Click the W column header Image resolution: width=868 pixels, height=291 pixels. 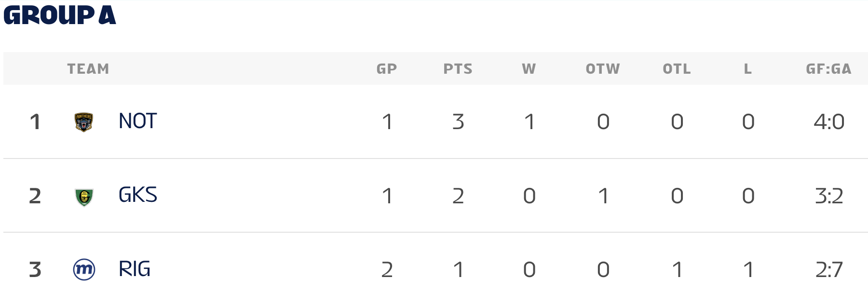coord(529,69)
